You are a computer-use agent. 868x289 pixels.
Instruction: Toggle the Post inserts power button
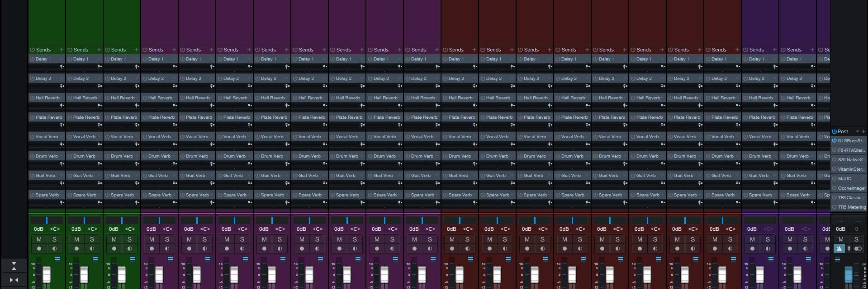point(835,131)
